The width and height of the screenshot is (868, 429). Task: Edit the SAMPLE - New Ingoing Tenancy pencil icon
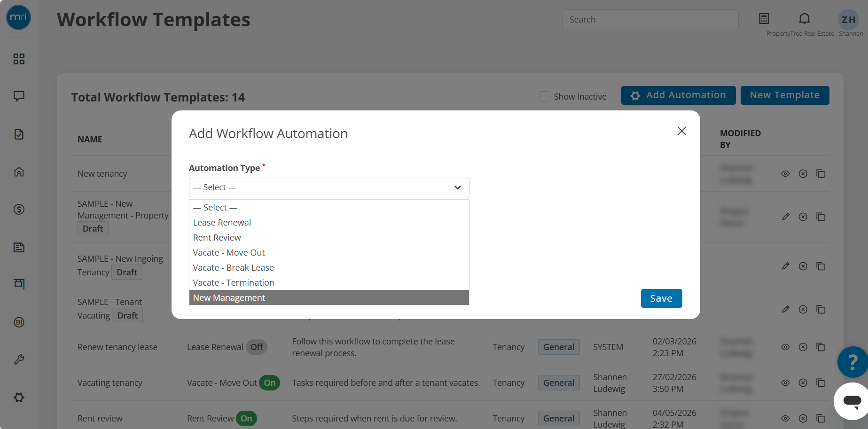[785, 266]
